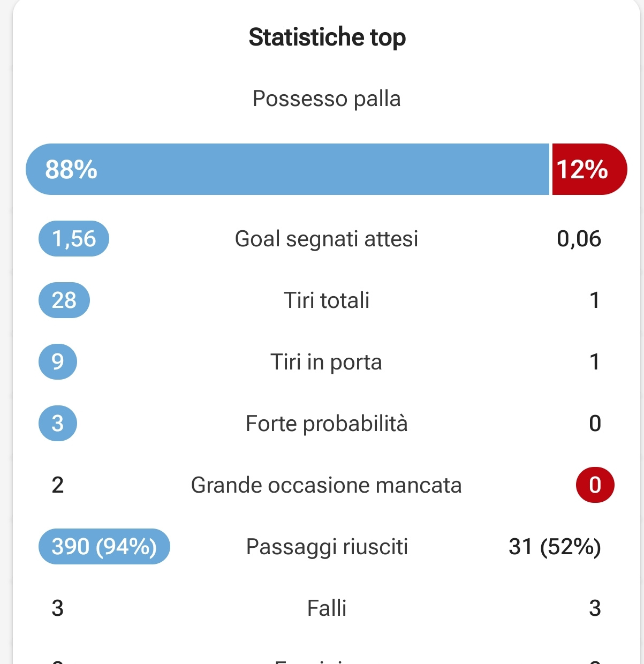Viewport: 644px width, 664px height.
Task: Select the Possesso palla label
Action: 327,99
